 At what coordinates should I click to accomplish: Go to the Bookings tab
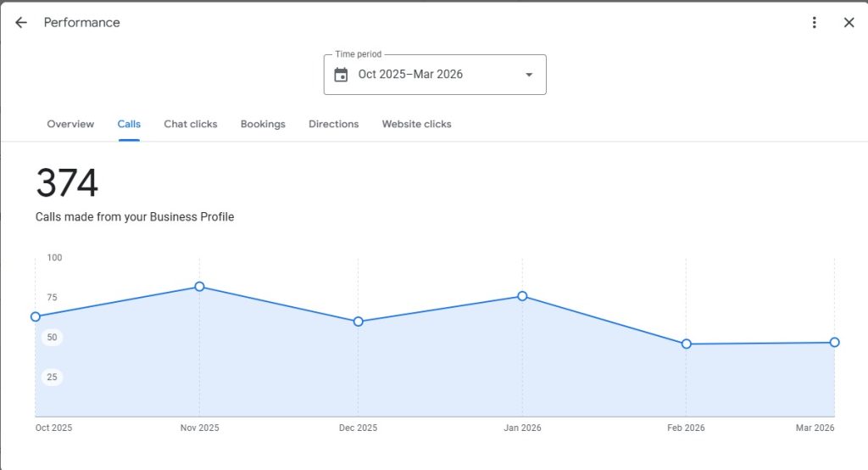tap(263, 124)
